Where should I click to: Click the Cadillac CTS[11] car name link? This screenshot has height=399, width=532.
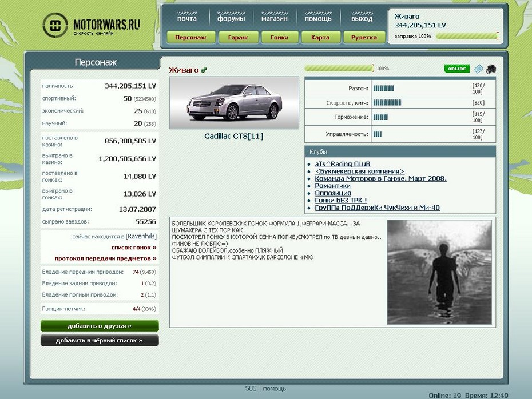pyautogui.click(x=234, y=136)
